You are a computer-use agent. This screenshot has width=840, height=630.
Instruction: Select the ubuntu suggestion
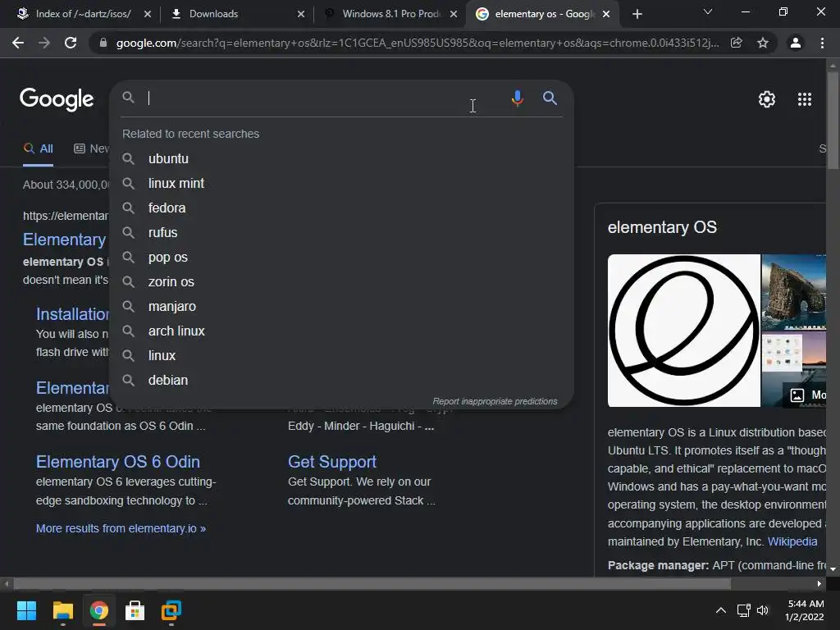(342, 158)
